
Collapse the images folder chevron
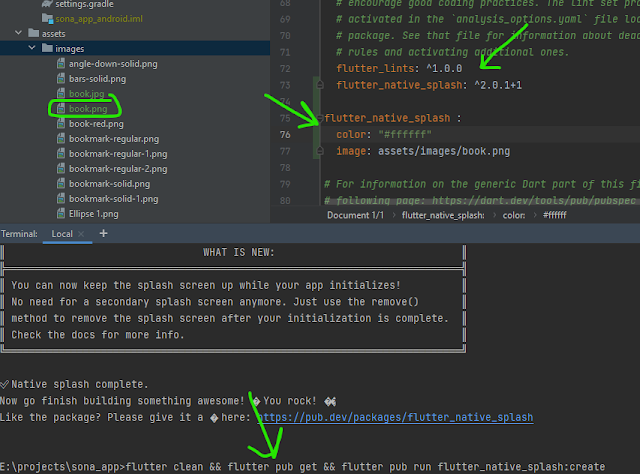point(33,48)
